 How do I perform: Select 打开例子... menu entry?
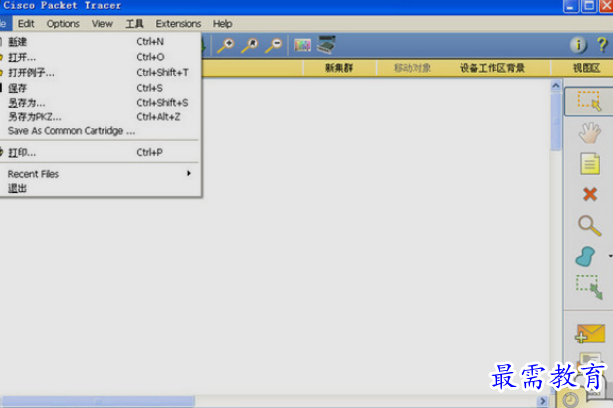click(x=100, y=72)
